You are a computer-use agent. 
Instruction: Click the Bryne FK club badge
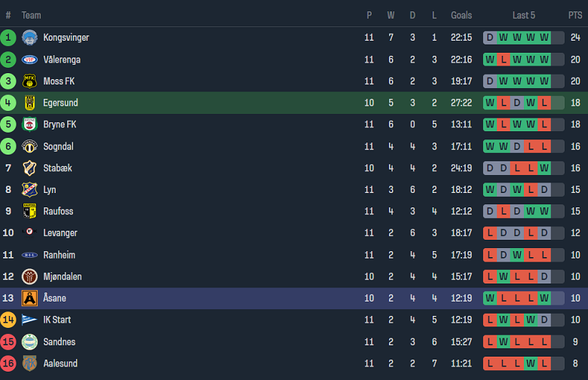coord(29,124)
